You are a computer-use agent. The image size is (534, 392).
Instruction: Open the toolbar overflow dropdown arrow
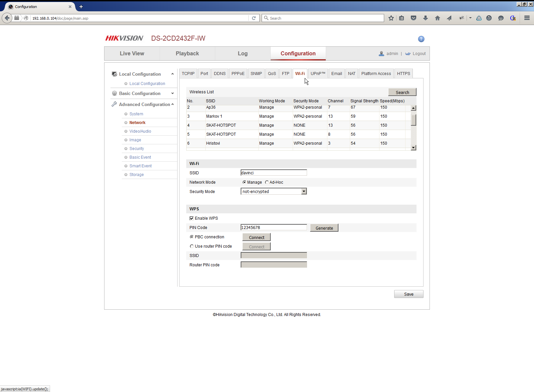470,18
